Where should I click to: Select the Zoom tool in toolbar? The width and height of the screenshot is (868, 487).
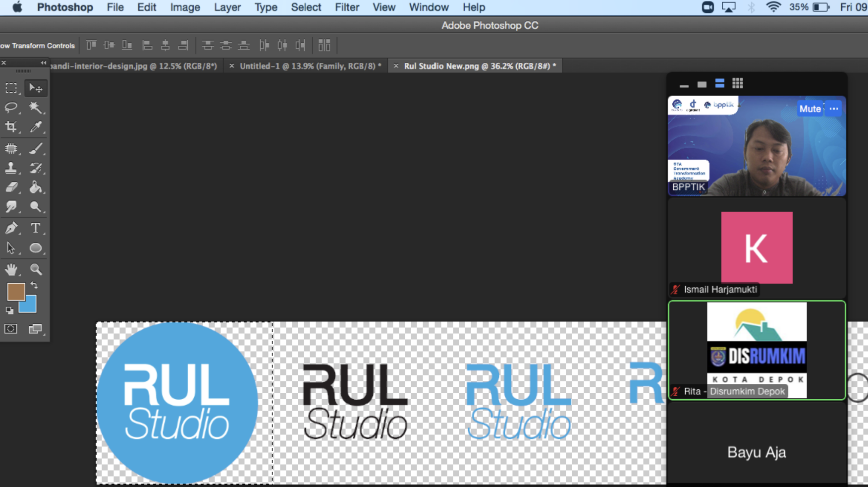click(35, 269)
